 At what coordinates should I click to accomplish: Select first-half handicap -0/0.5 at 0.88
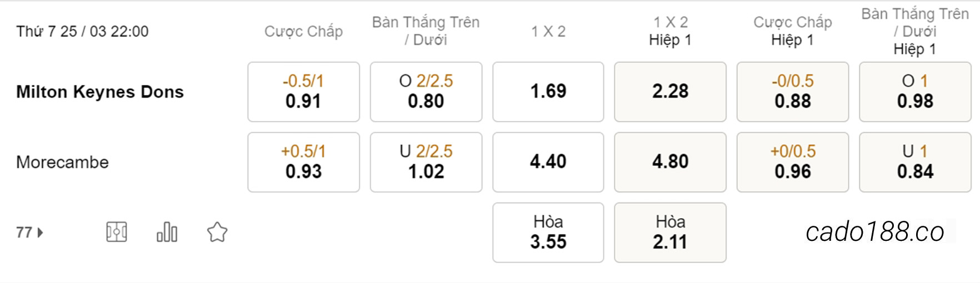pos(793,92)
